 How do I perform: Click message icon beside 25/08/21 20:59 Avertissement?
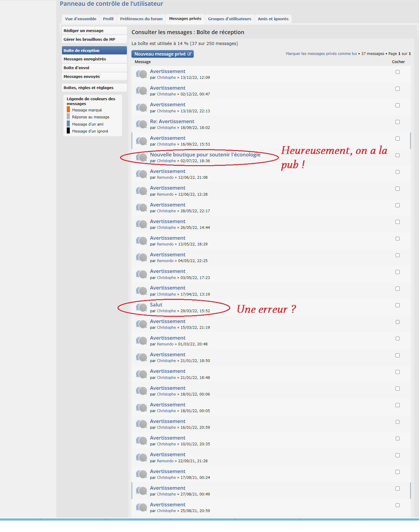point(141,507)
